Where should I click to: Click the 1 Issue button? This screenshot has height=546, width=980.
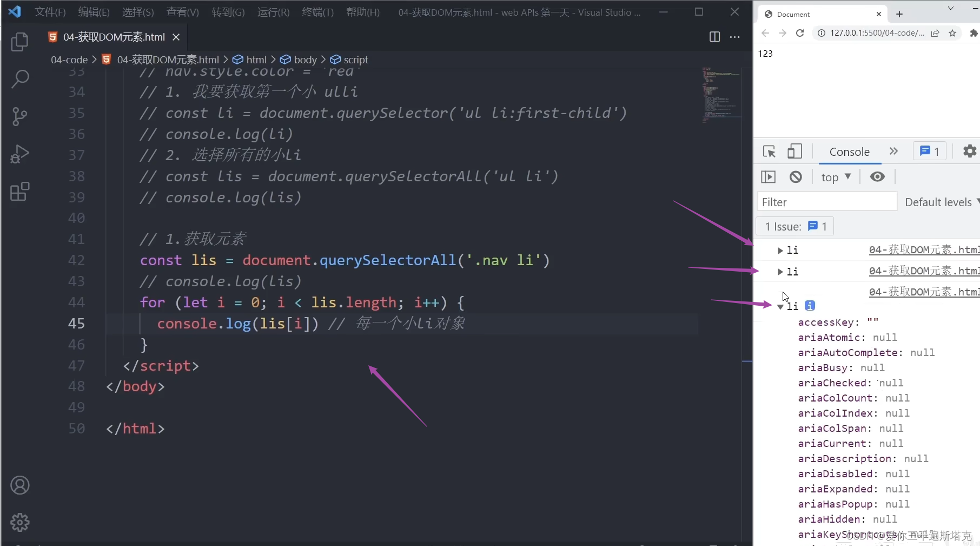click(x=795, y=226)
